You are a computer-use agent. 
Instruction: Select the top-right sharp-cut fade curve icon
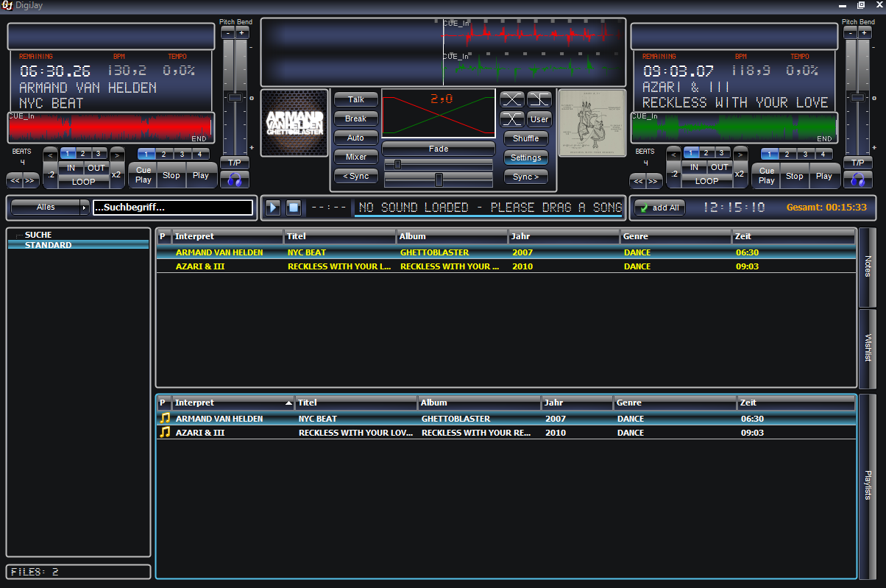tap(539, 99)
